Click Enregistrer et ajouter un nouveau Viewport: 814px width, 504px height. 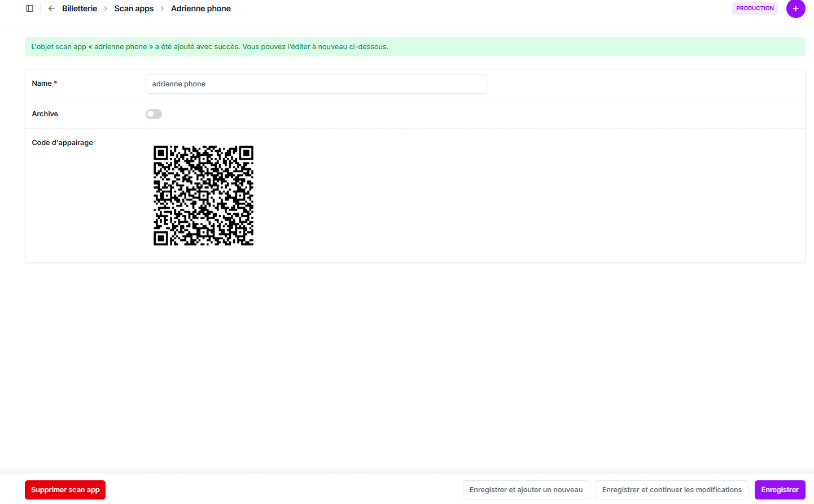(x=526, y=490)
